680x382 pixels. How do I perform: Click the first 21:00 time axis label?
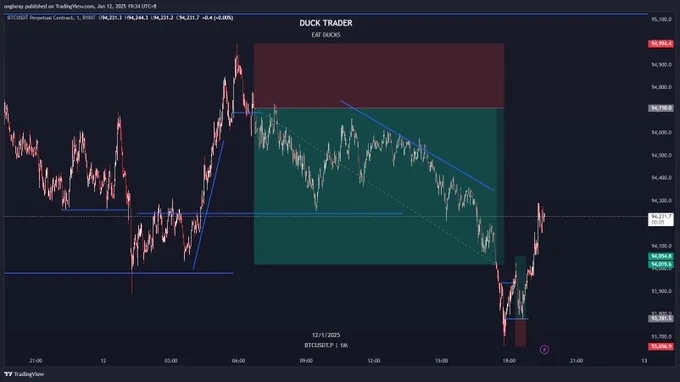pyautogui.click(x=36, y=361)
